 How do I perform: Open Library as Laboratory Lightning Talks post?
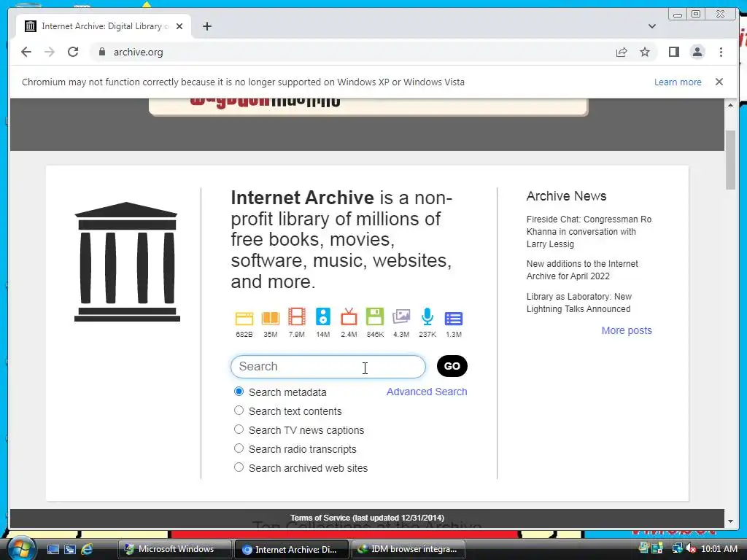(x=578, y=303)
